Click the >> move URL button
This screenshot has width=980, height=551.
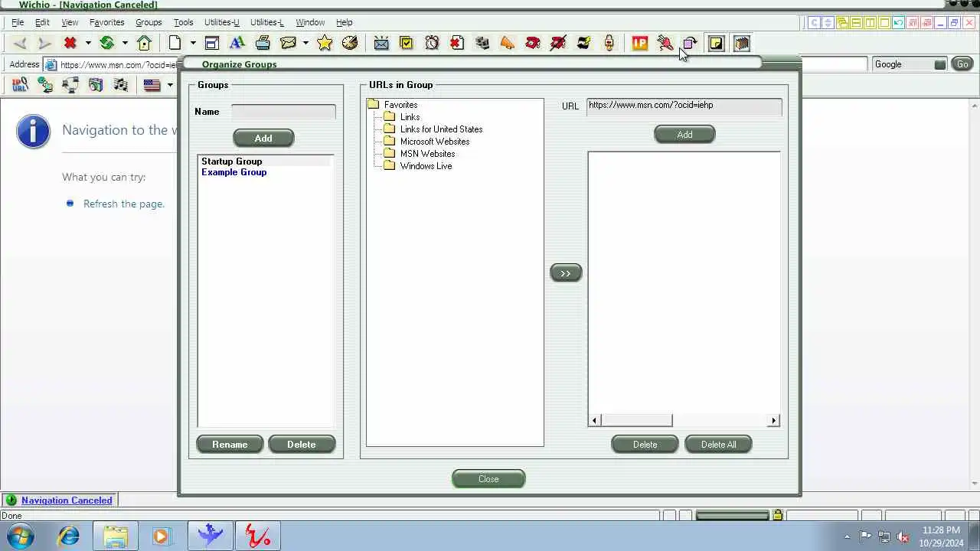[566, 273]
